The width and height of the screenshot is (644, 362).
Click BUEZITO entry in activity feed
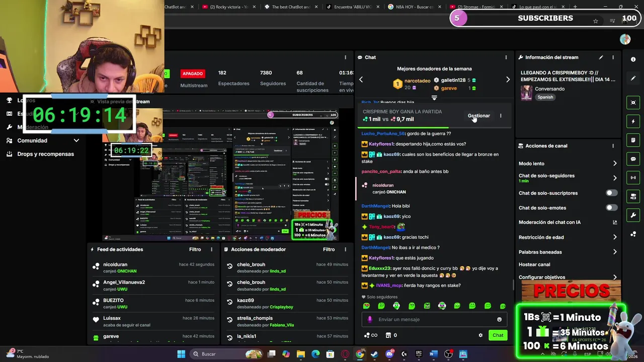153,303
